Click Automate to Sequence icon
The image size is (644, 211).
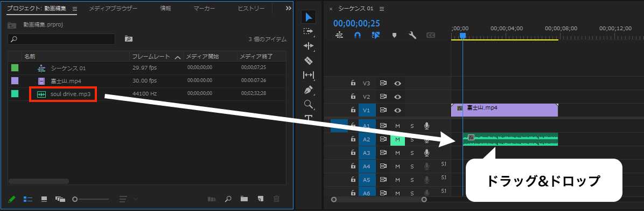pos(212,199)
